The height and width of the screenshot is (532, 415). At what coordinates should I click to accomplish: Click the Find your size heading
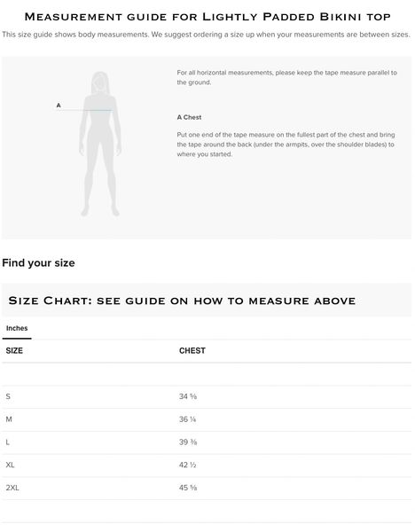[38, 263]
